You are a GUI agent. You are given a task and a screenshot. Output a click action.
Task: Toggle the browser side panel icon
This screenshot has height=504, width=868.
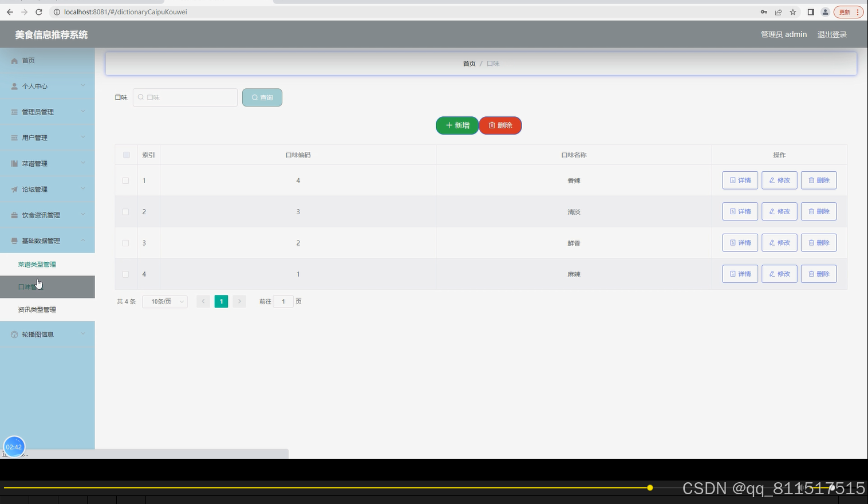[811, 12]
